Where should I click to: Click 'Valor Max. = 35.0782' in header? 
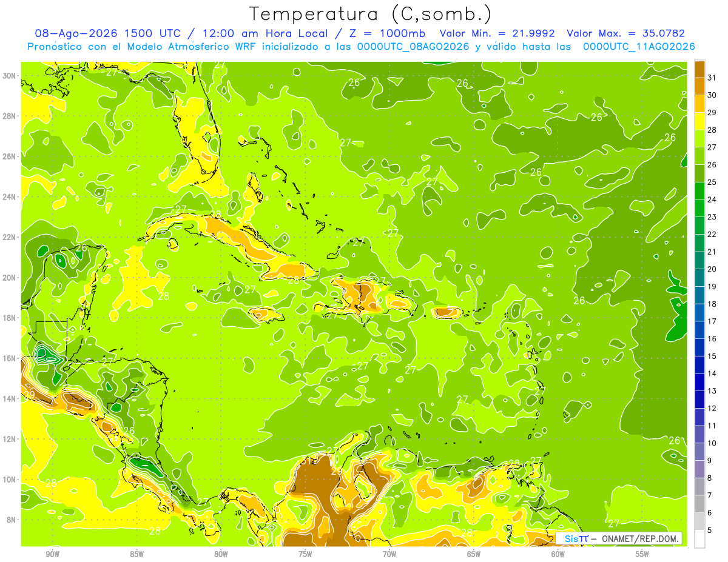coord(626,34)
